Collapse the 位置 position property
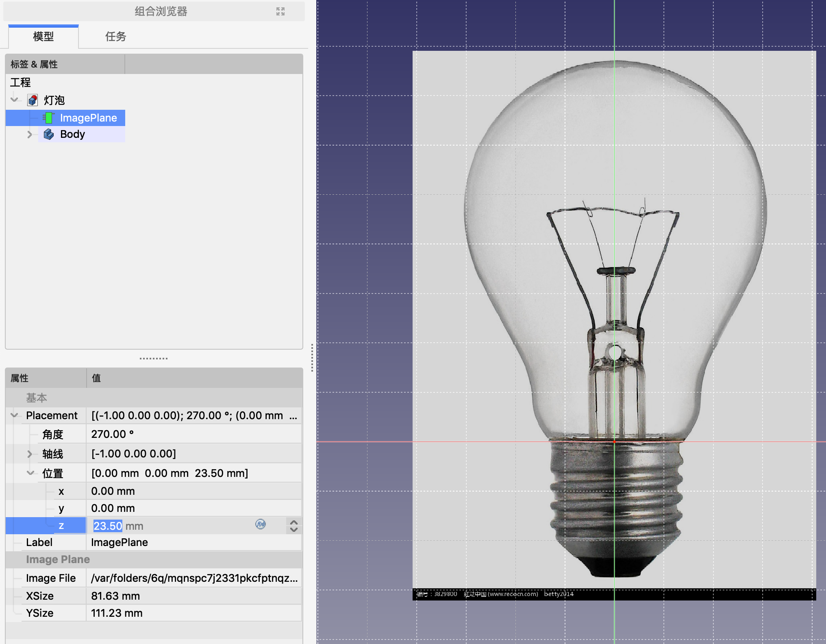This screenshot has height=644, width=826. (30, 473)
